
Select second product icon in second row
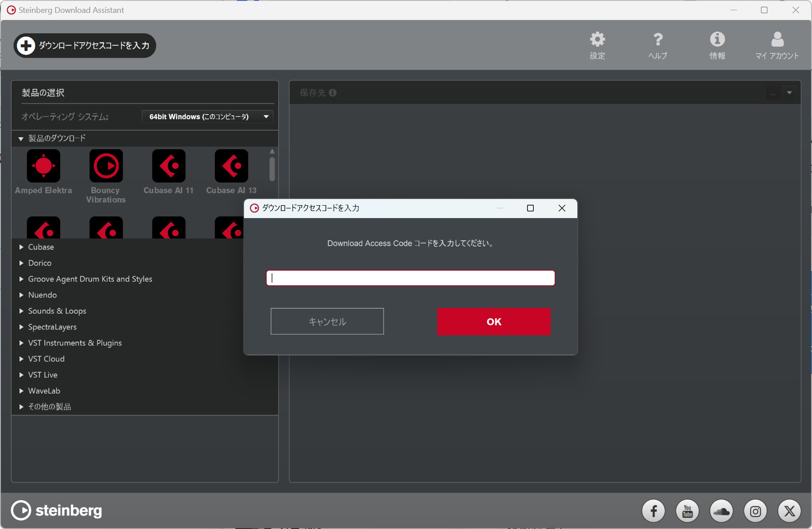pos(106,227)
